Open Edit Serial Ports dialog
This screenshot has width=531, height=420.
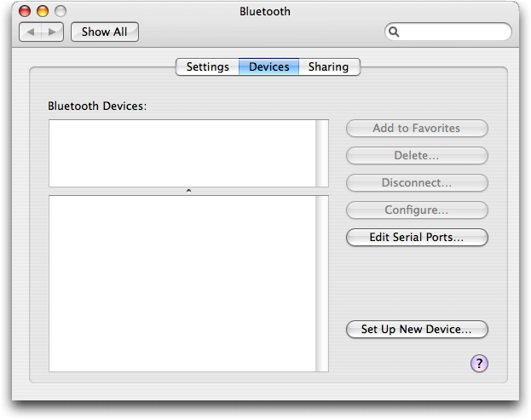[x=417, y=237]
